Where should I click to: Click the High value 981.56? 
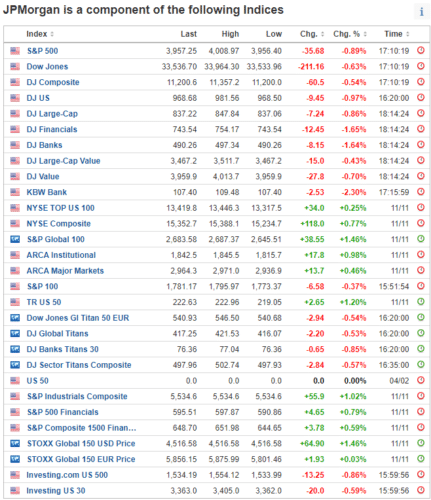click(227, 98)
